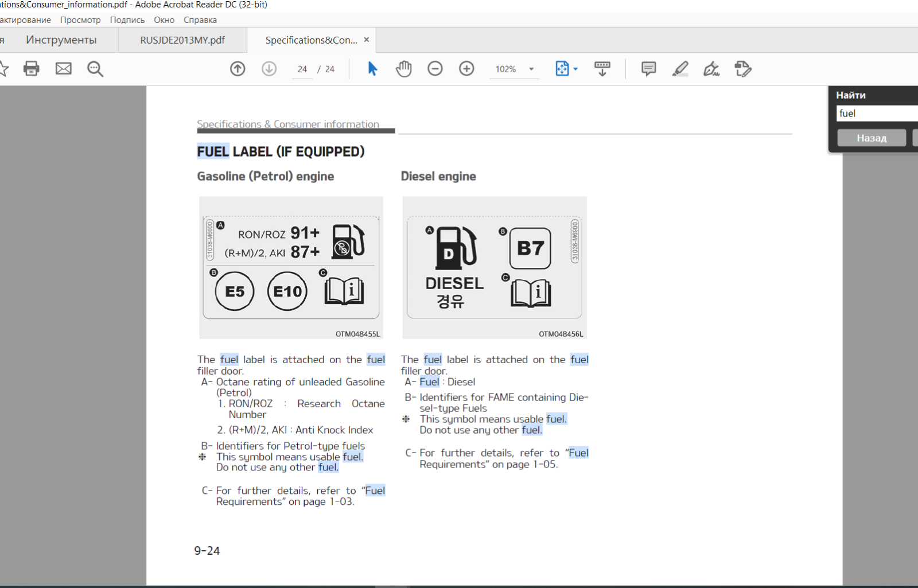Activate the Hand pan tool
Viewport: 918px width, 588px height.
point(404,69)
